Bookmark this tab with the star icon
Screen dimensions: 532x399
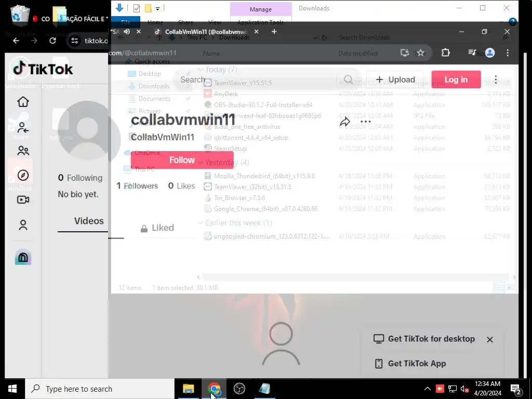421,52
